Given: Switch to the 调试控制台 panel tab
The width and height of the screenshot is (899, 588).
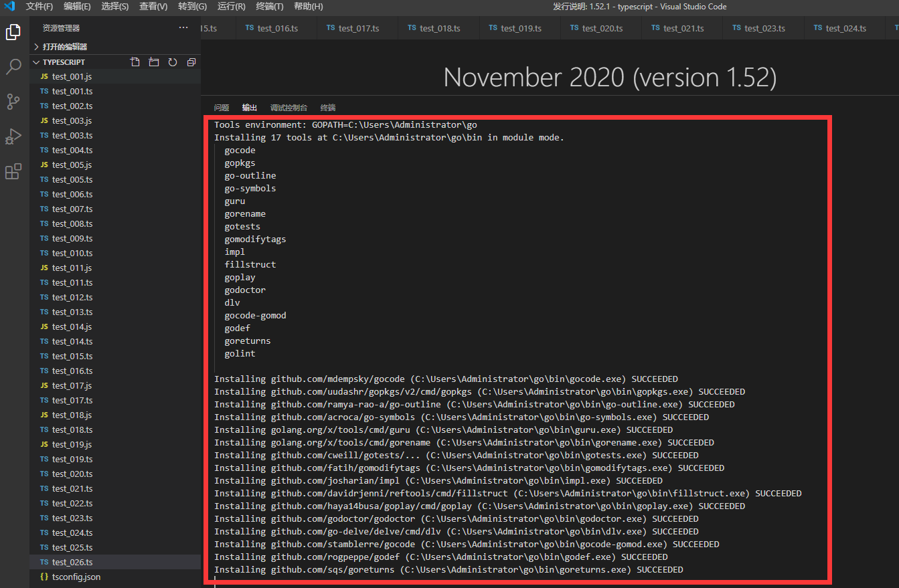Looking at the screenshot, I should point(289,108).
